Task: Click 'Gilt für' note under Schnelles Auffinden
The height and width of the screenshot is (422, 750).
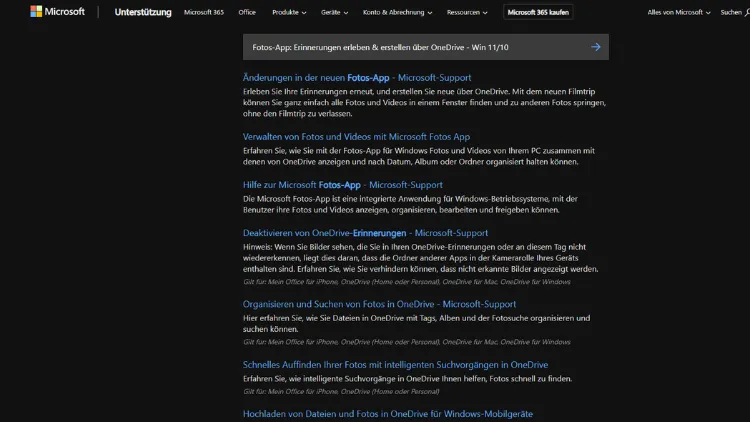Action: 341,391
